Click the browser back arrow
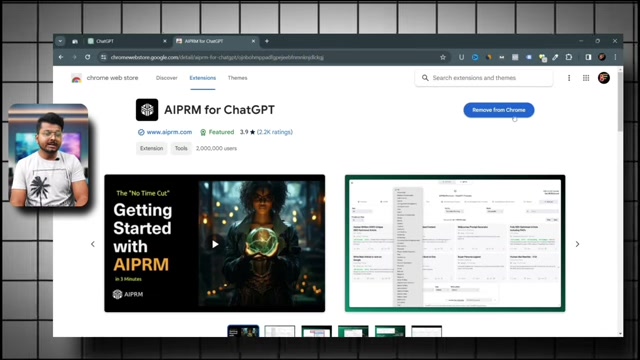Viewport: 640px width, 360px height. click(61, 57)
